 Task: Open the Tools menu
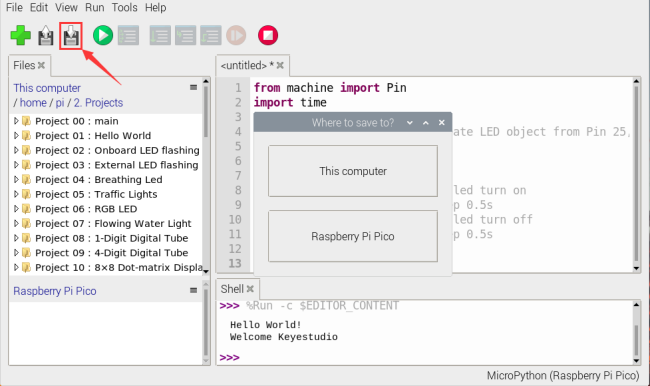click(x=124, y=7)
